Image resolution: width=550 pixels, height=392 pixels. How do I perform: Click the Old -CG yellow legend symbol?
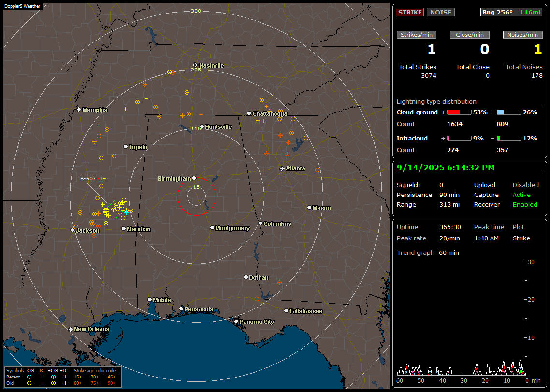coord(29,383)
